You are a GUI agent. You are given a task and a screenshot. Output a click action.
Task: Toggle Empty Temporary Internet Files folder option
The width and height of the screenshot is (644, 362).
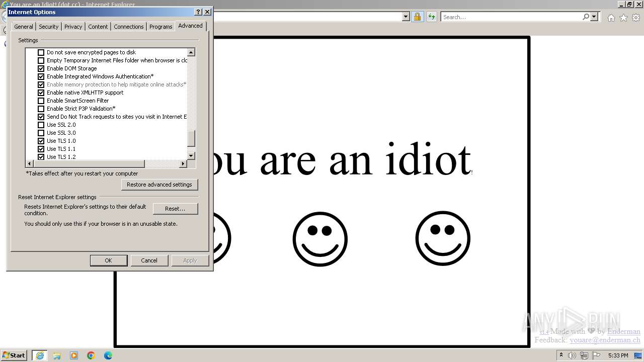click(x=41, y=60)
